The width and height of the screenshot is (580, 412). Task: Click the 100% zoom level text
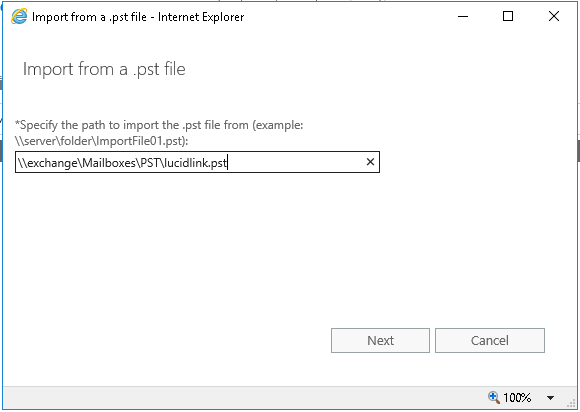[x=517, y=398]
